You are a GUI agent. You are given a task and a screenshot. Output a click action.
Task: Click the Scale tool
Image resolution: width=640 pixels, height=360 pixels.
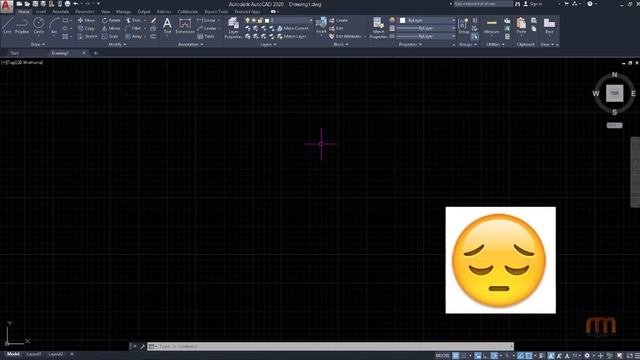110,36
